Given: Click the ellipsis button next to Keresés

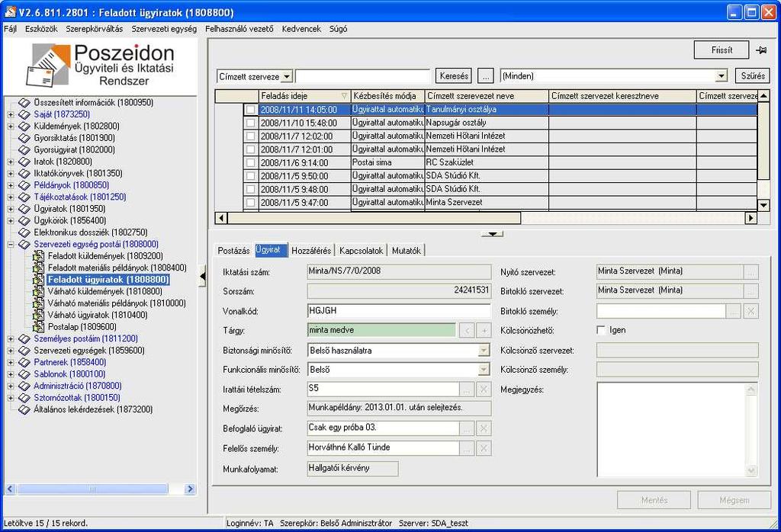Looking at the screenshot, I should (486, 76).
